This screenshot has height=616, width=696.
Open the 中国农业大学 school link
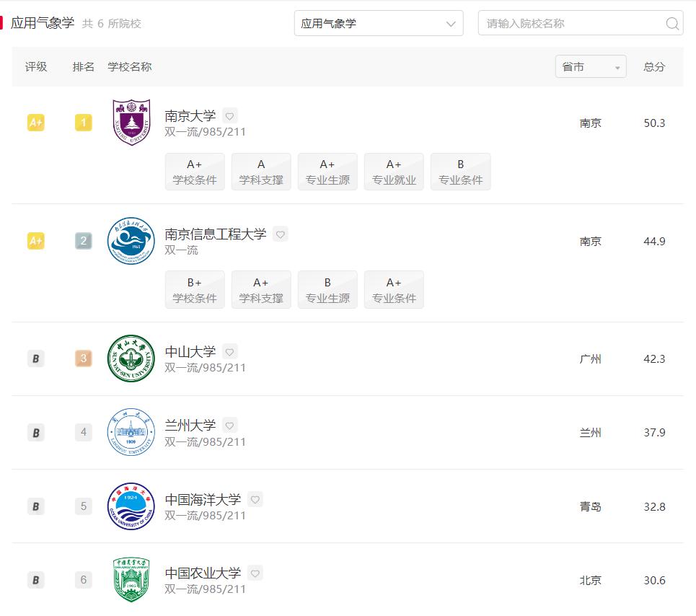point(203,573)
